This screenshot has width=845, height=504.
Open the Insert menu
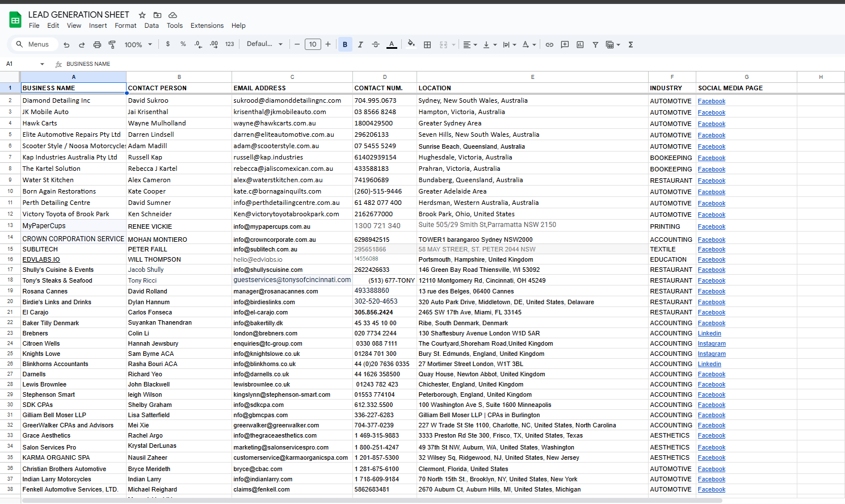tap(98, 26)
